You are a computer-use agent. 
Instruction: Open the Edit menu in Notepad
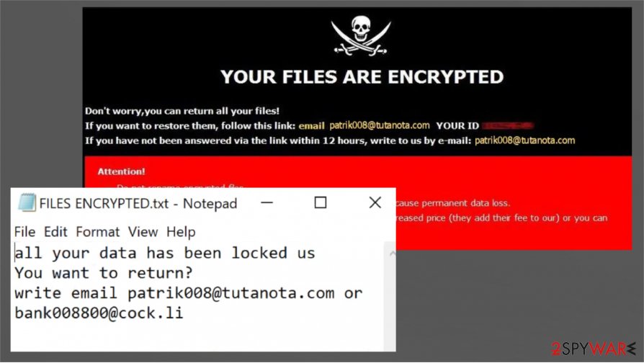55,232
